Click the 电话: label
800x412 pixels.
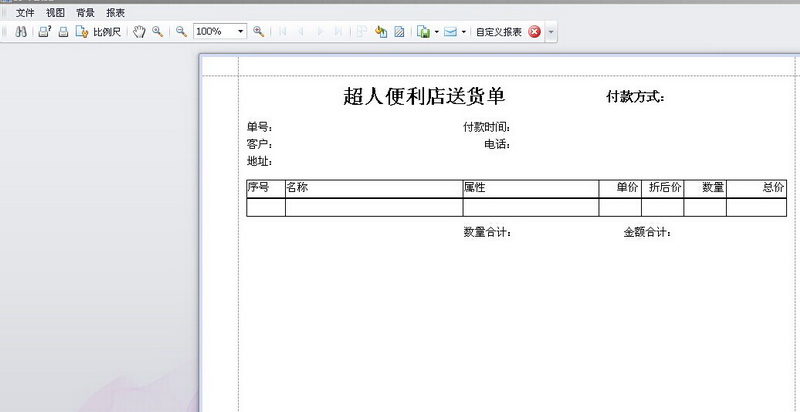(497, 145)
